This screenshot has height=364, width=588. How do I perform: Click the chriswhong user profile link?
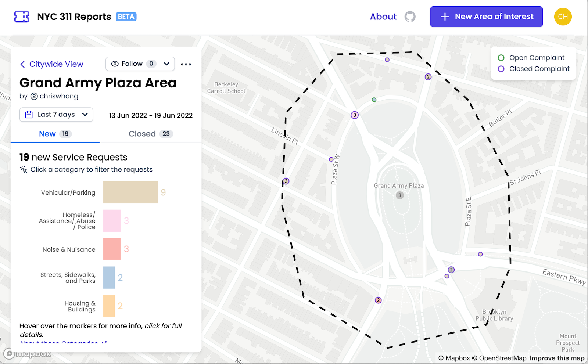pyautogui.click(x=54, y=96)
